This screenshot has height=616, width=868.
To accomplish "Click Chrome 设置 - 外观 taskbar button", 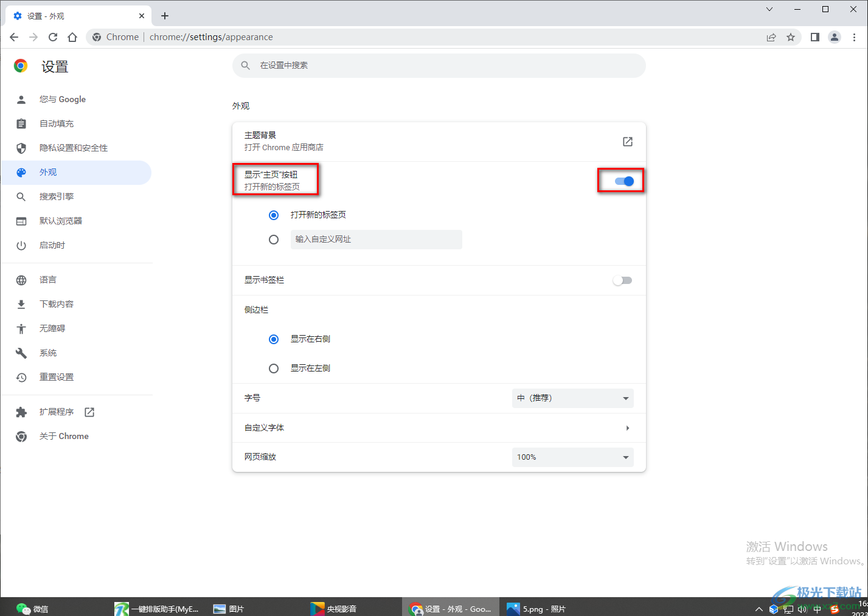I will pyautogui.click(x=451, y=608).
